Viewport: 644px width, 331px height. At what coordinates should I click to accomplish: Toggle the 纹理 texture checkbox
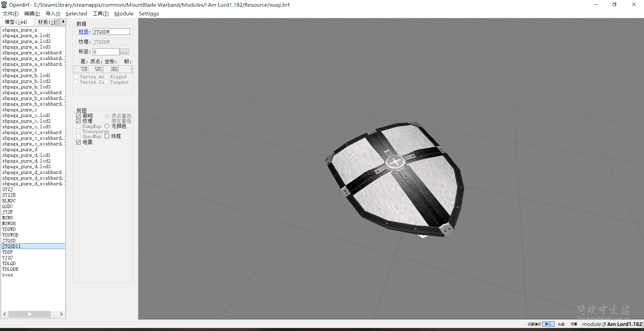click(x=78, y=121)
